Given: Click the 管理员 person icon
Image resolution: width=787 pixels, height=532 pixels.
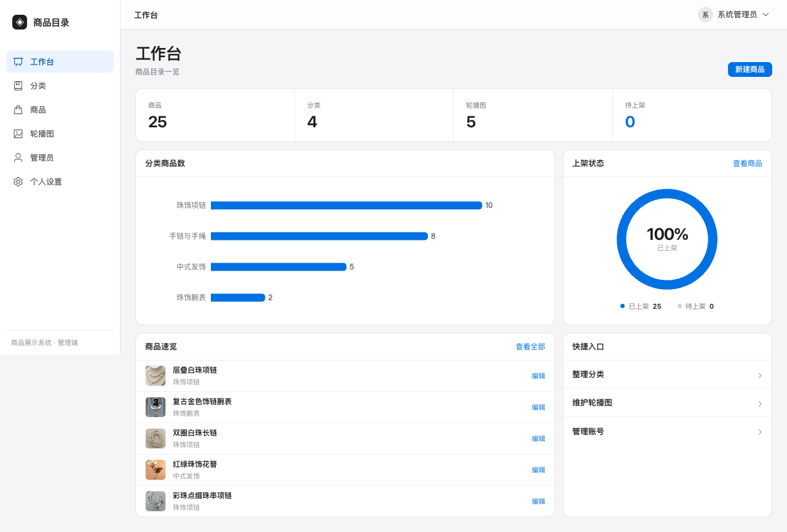Looking at the screenshot, I should click(18, 157).
